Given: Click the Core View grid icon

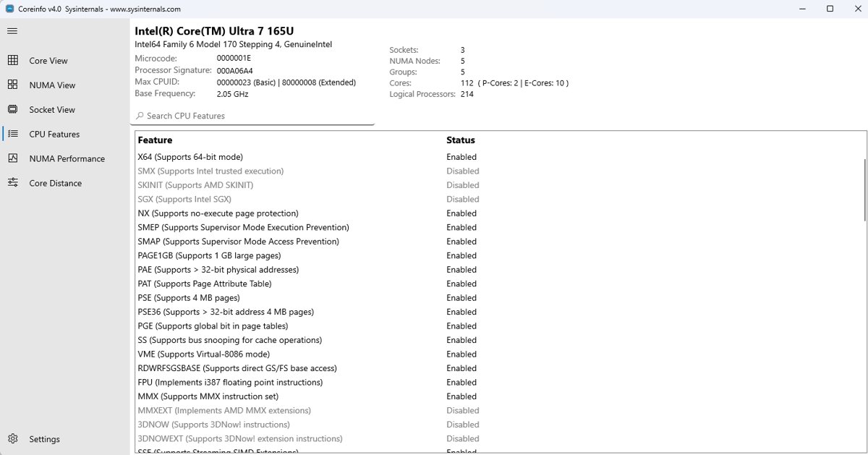Looking at the screenshot, I should tap(12, 61).
